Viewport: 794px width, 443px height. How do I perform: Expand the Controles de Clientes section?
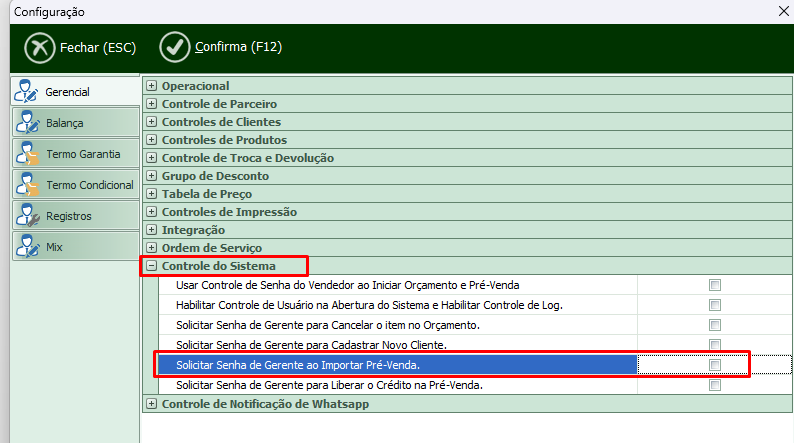(151, 122)
